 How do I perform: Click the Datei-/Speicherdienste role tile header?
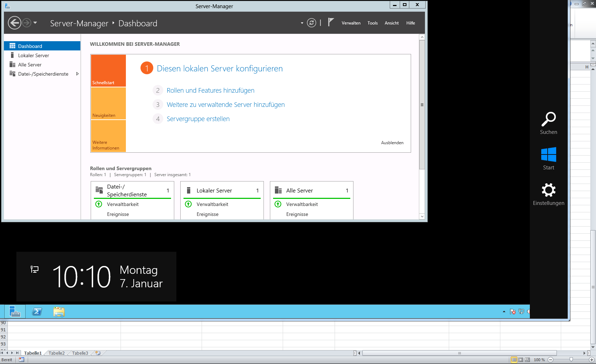(x=132, y=190)
